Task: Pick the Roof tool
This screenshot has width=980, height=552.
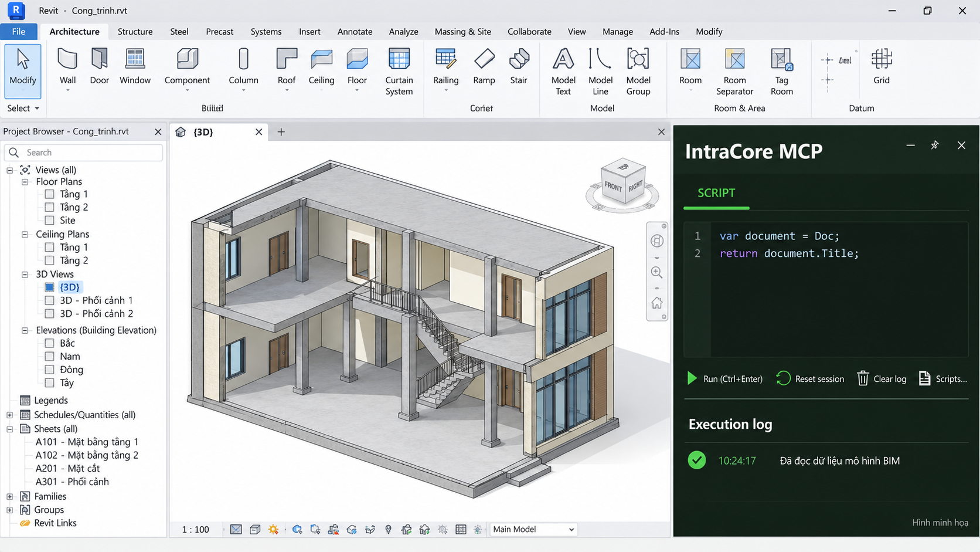Action: click(x=287, y=69)
